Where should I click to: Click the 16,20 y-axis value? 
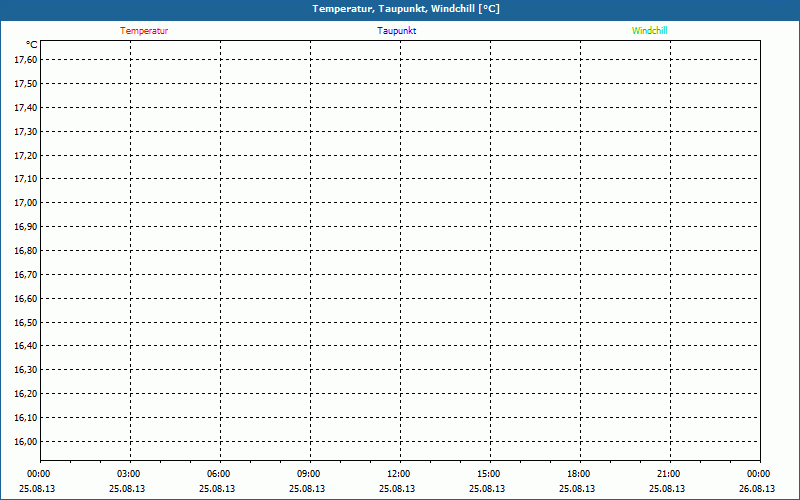click(26, 394)
